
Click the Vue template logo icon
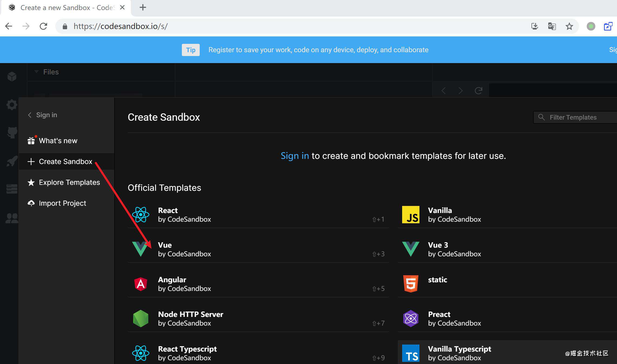point(140,249)
